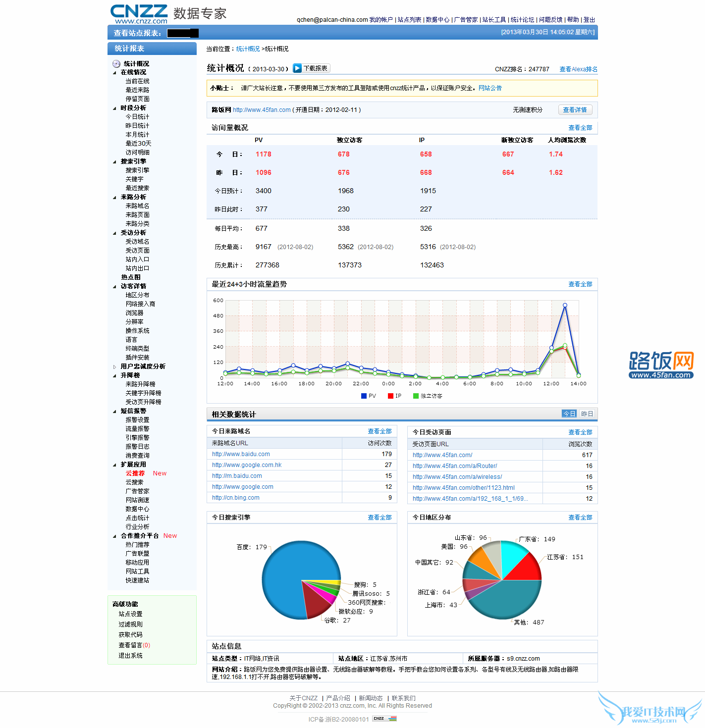Click the PV peak point on the chart
Screen dimensions: 705x728
click(565, 305)
